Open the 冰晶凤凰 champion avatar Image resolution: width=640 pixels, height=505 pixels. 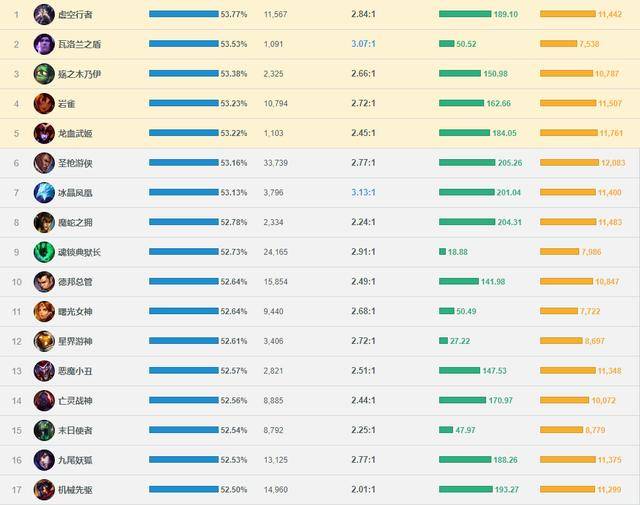pos(44,193)
